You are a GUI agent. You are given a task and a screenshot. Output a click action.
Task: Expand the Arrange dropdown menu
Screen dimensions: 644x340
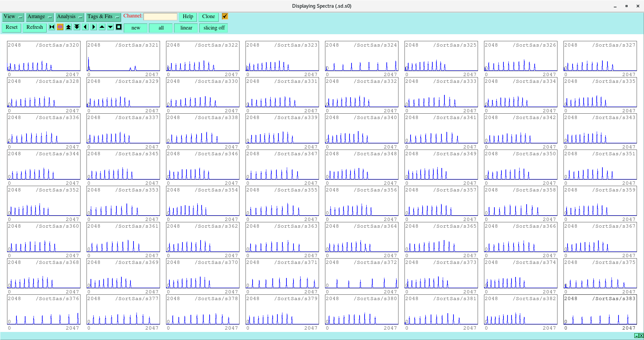coord(40,17)
